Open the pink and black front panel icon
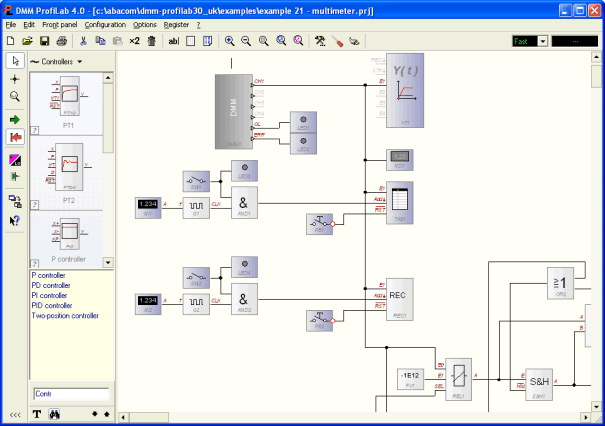The image size is (605, 426). [15, 160]
